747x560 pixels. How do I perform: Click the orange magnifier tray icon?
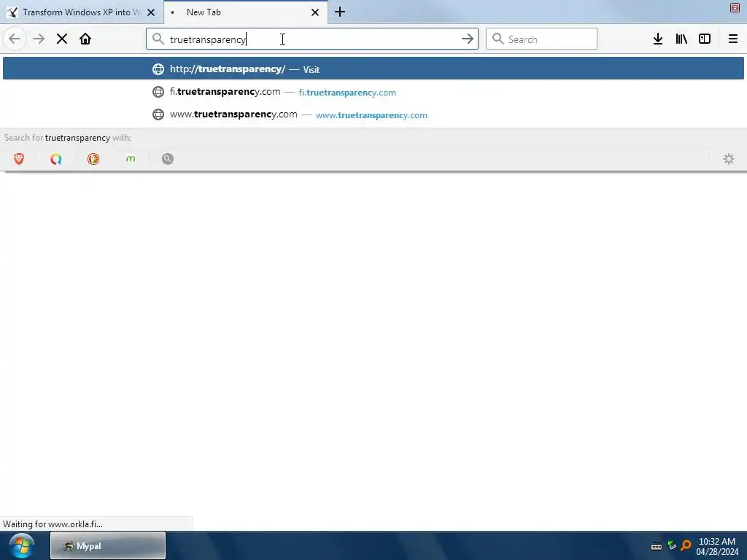coord(686,545)
